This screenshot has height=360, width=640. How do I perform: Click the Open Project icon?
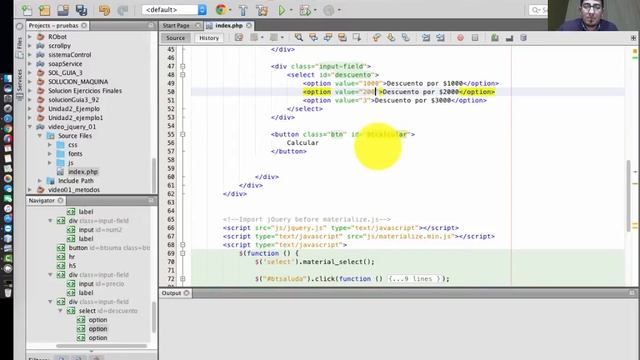(63, 10)
